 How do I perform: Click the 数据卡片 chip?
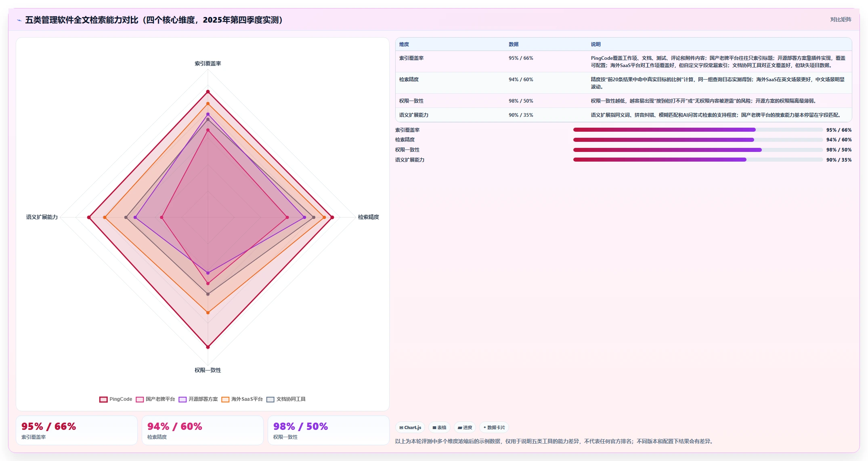tap(494, 427)
